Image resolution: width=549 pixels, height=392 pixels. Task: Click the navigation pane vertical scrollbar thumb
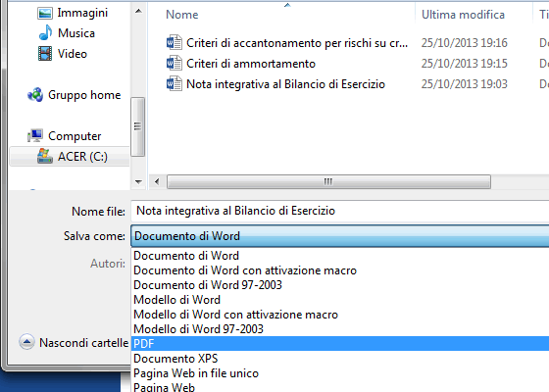coord(137,126)
